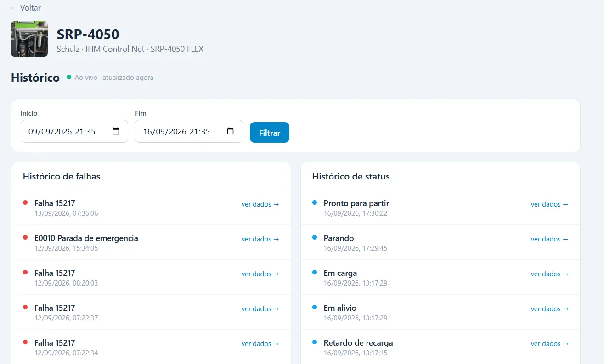This screenshot has width=604, height=364.
Task: Click the SRP-4050 compressor thumbnail image
Action: click(x=29, y=39)
